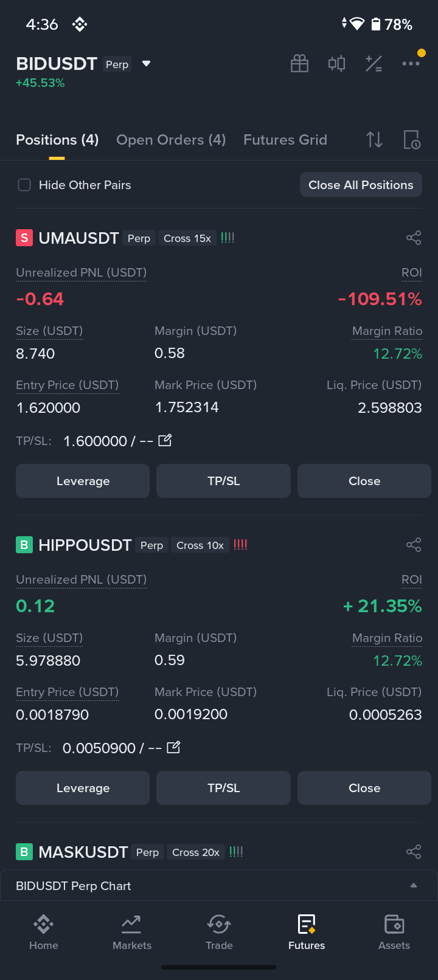Image resolution: width=438 pixels, height=980 pixels.
Task: Open TP/SL button for HIPPOUSDT position
Action: click(x=224, y=788)
